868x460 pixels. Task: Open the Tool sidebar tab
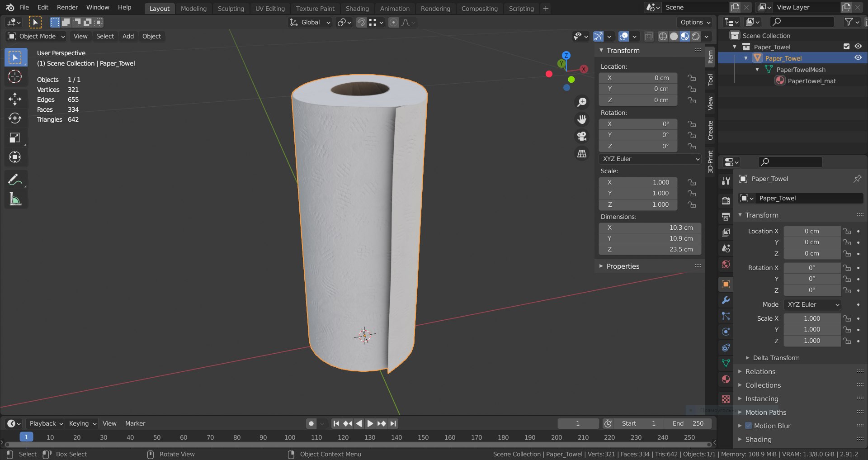click(710, 80)
